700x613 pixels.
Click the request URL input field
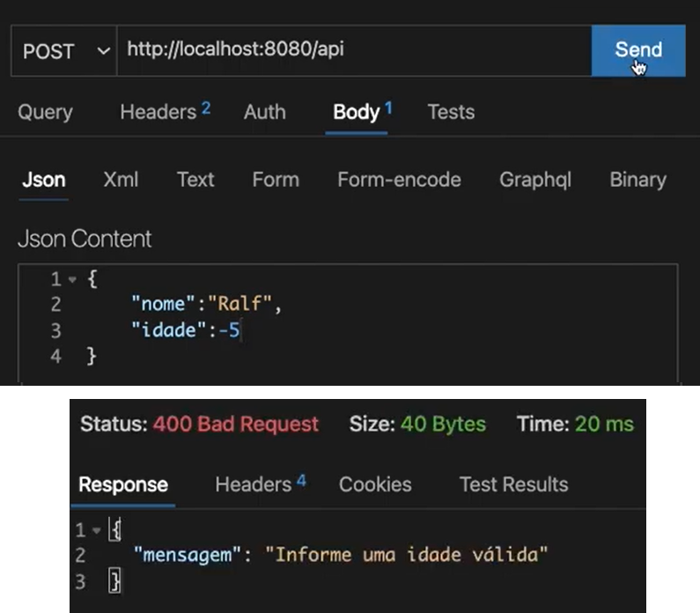coord(352,50)
